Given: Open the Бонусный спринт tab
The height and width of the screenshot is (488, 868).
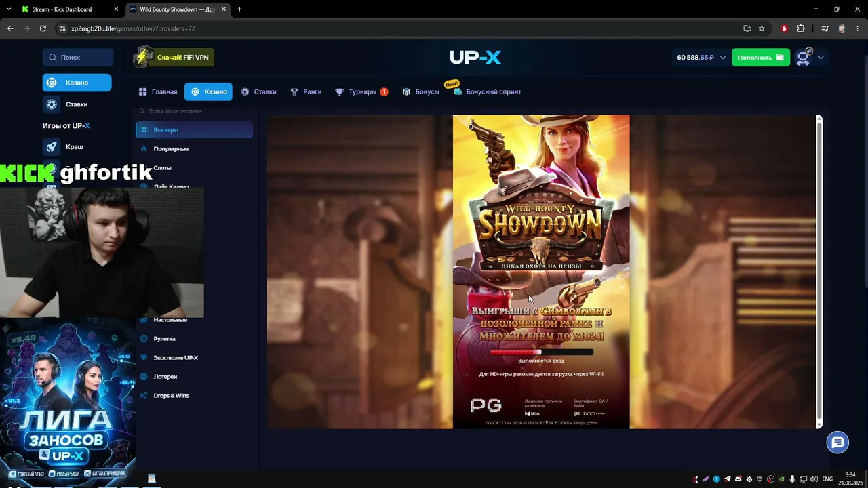Looking at the screenshot, I should [487, 91].
